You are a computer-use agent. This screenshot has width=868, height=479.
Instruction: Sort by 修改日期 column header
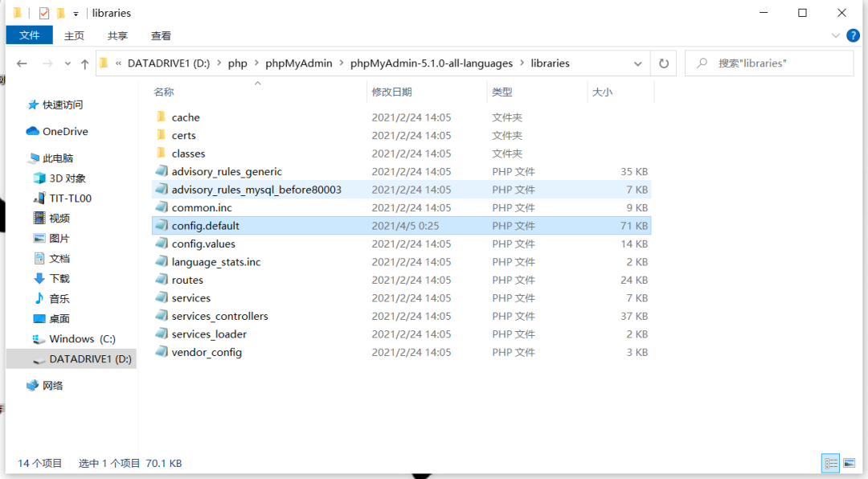click(x=392, y=92)
